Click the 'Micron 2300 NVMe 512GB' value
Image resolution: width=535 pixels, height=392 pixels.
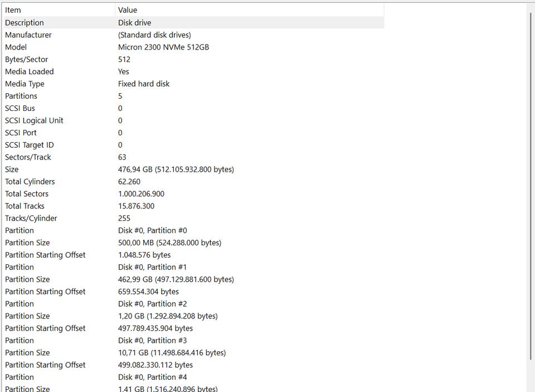coord(163,47)
